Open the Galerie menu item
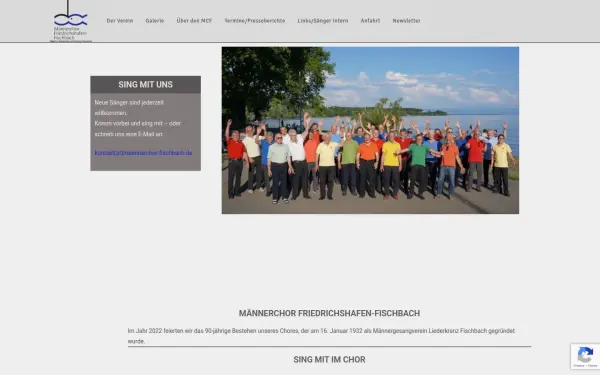The height and width of the screenshot is (375, 600). (x=155, y=21)
